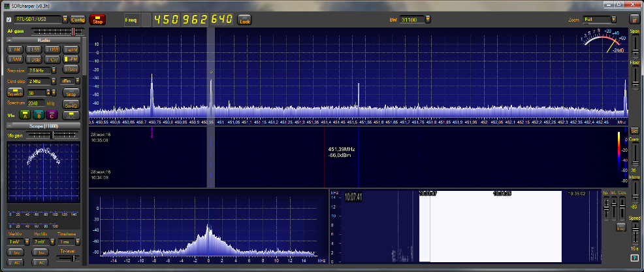The width and height of the screenshot is (644, 272).
Task: Select VFO C button
Action: (x=54, y=115)
